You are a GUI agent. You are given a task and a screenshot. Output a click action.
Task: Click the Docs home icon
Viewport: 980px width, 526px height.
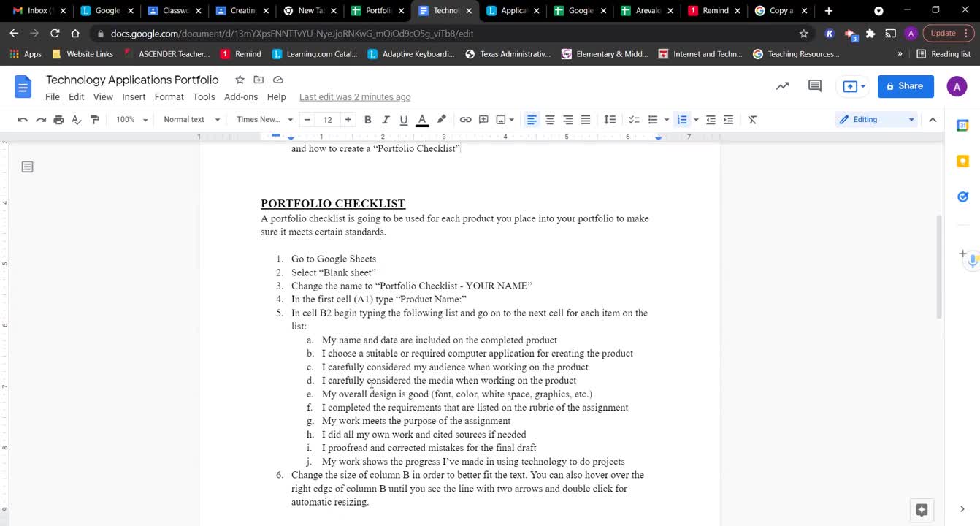click(x=23, y=87)
